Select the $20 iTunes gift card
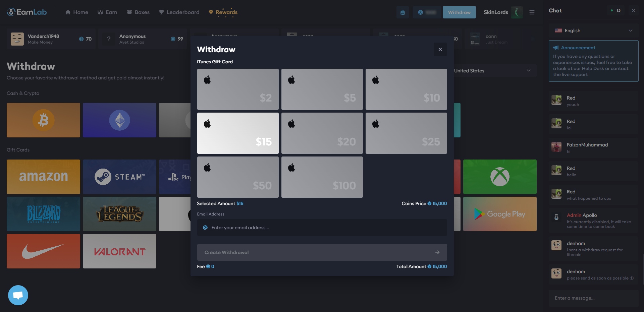This screenshot has width=644, height=312. tap(322, 133)
